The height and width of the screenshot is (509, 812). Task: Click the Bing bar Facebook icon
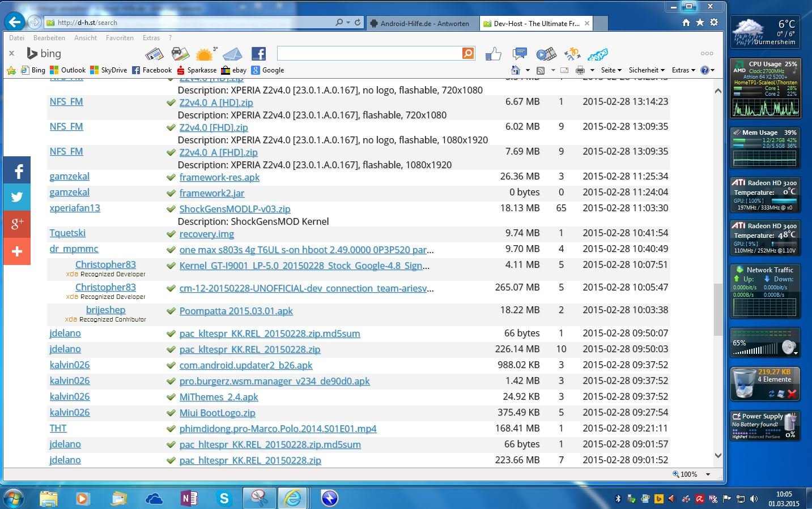tap(258, 54)
